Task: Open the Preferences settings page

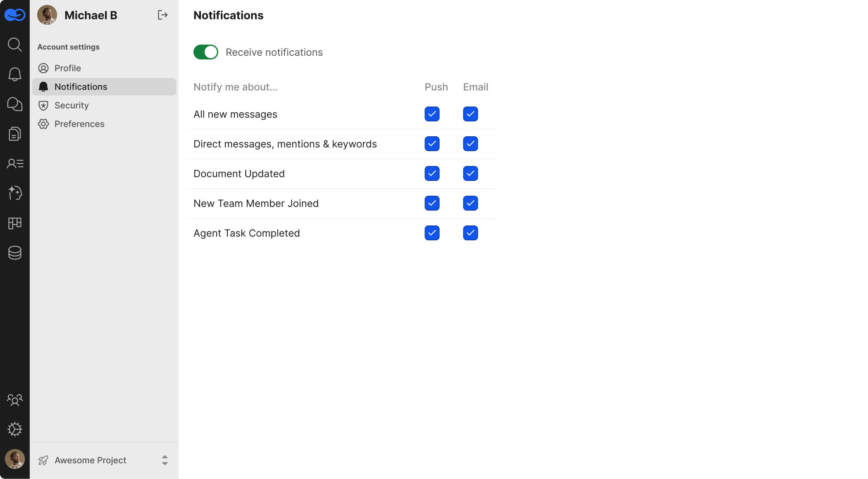Action: [79, 124]
